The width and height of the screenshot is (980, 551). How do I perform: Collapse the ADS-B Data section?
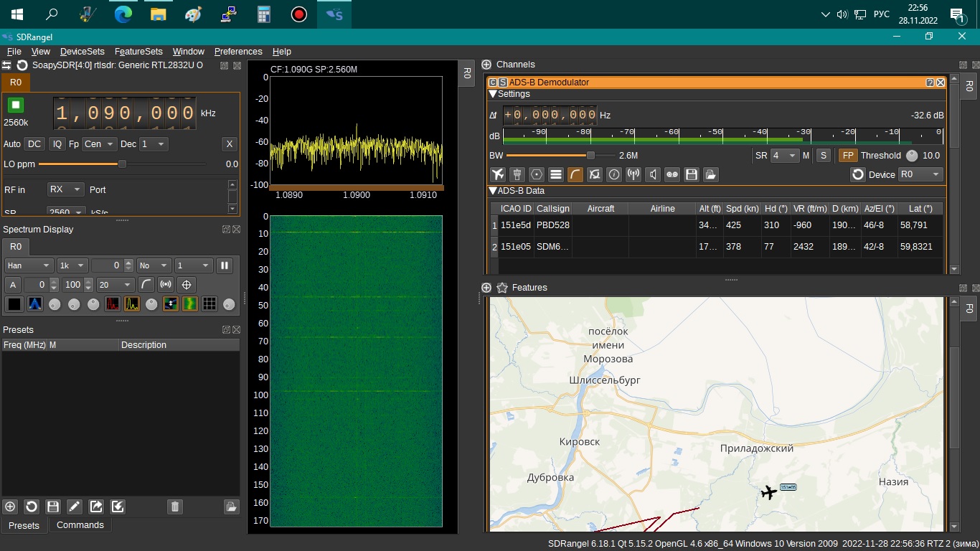(x=493, y=191)
